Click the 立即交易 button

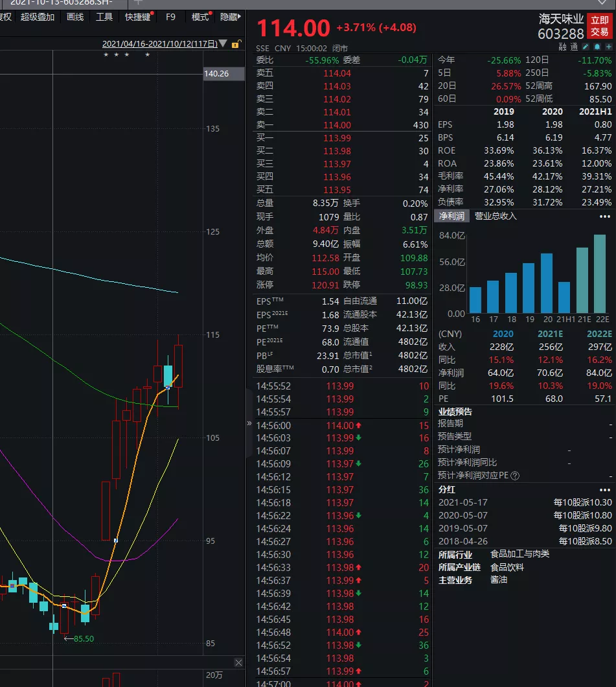pyautogui.click(x=600, y=27)
